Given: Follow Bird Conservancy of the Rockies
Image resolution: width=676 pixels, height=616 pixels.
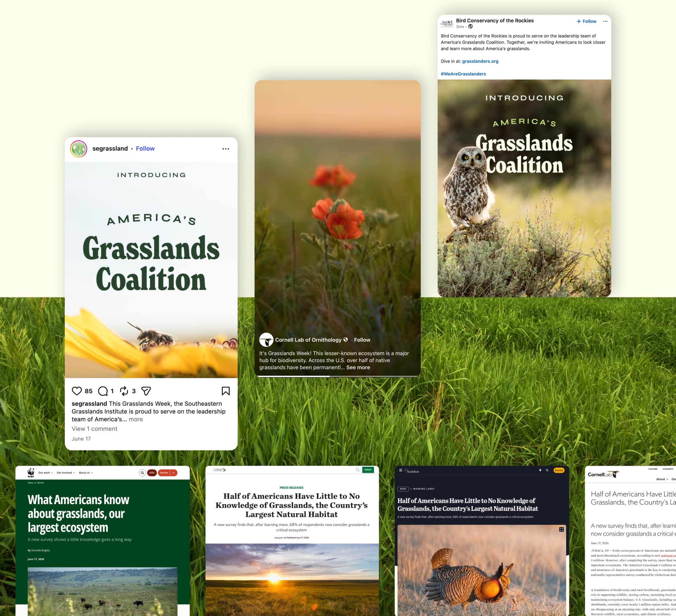Looking at the screenshot, I should coord(586,21).
